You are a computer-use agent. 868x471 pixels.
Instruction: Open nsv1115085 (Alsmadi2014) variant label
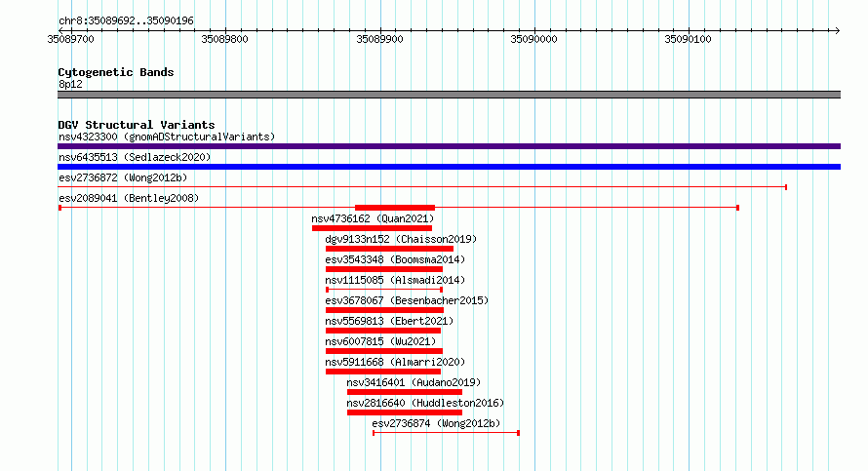[x=395, y=280]
